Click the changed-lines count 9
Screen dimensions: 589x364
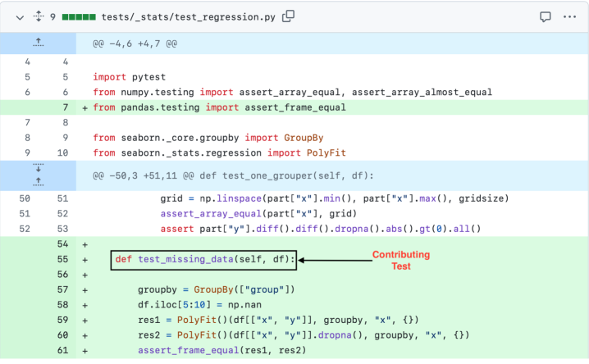point(53,16)
